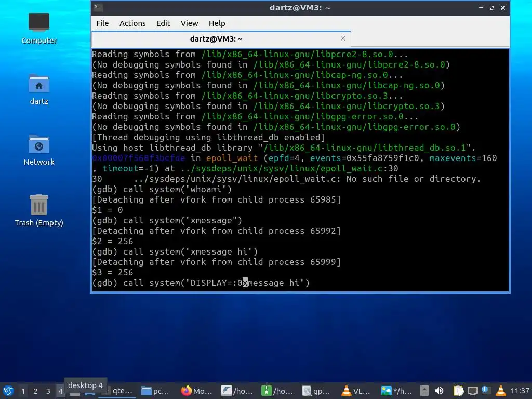Close the dartz@VM3: ~ terminal tab

click(343, 38)
